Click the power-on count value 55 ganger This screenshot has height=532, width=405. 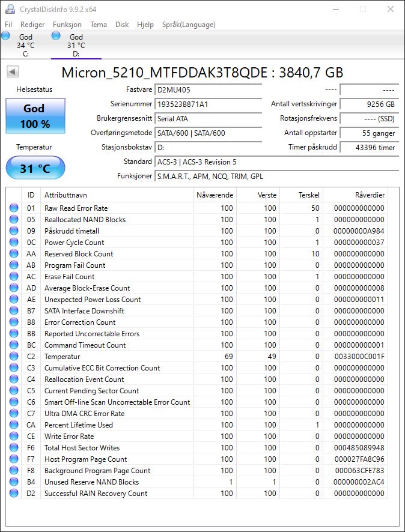pos(370,133)
